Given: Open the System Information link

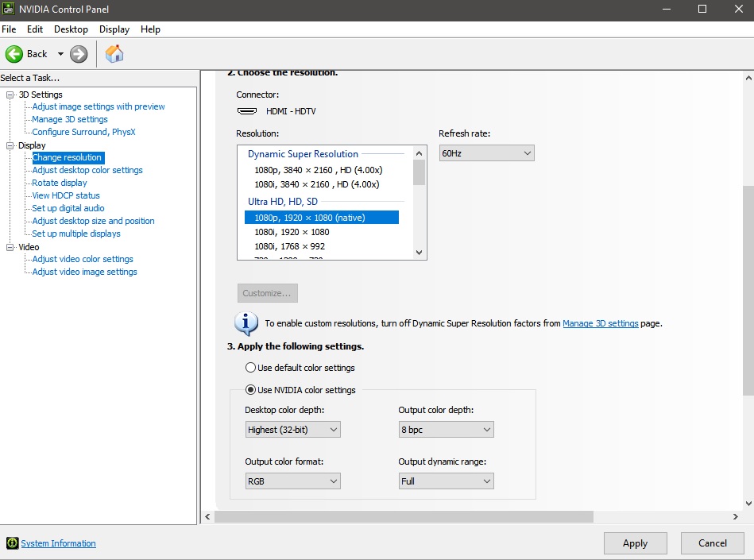Looking at the screenshot, I should [58, 543].
